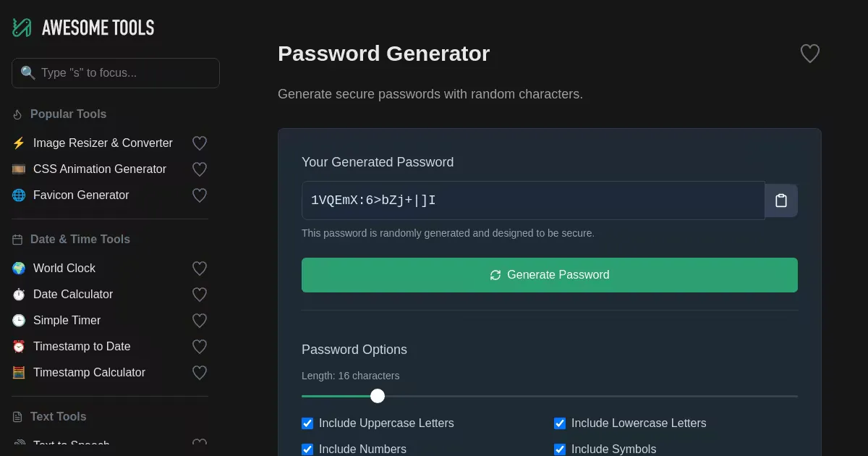Expand the Text Tools section header

58,417
